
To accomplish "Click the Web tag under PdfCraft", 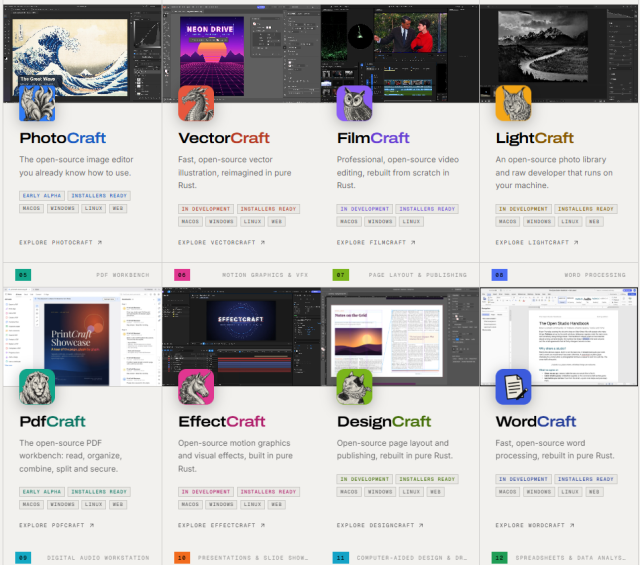I will coord(118,505).
